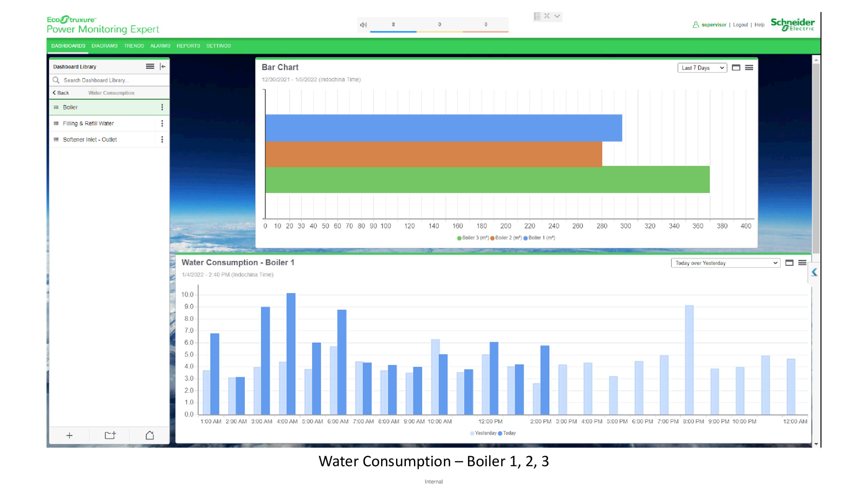Open the ALARMS tab
The height and width of the screenshot is (488, 868).
(160, 46)
